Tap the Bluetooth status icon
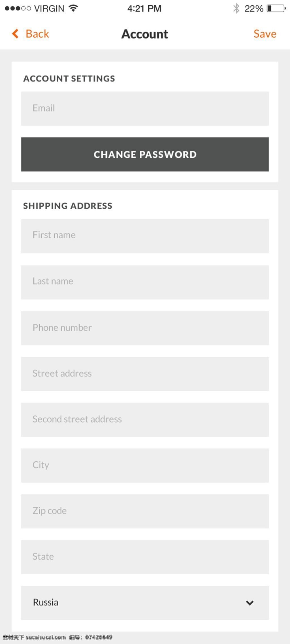The image size is (290, 644). 236,8
